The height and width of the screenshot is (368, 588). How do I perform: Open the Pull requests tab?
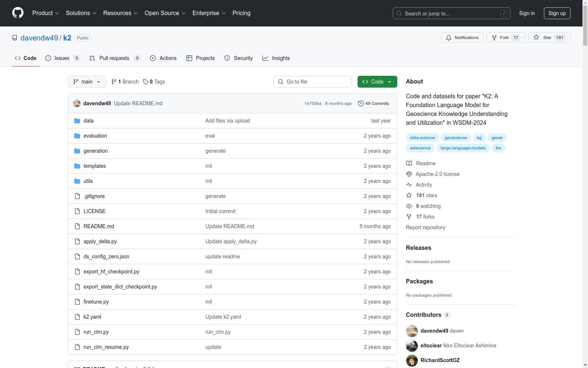point(115,58)
